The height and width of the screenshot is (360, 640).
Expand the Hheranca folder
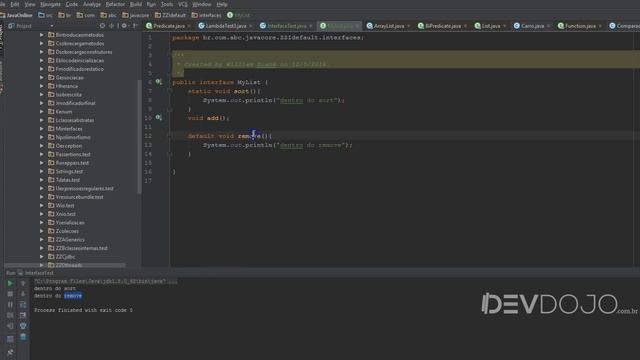(42, 86)
